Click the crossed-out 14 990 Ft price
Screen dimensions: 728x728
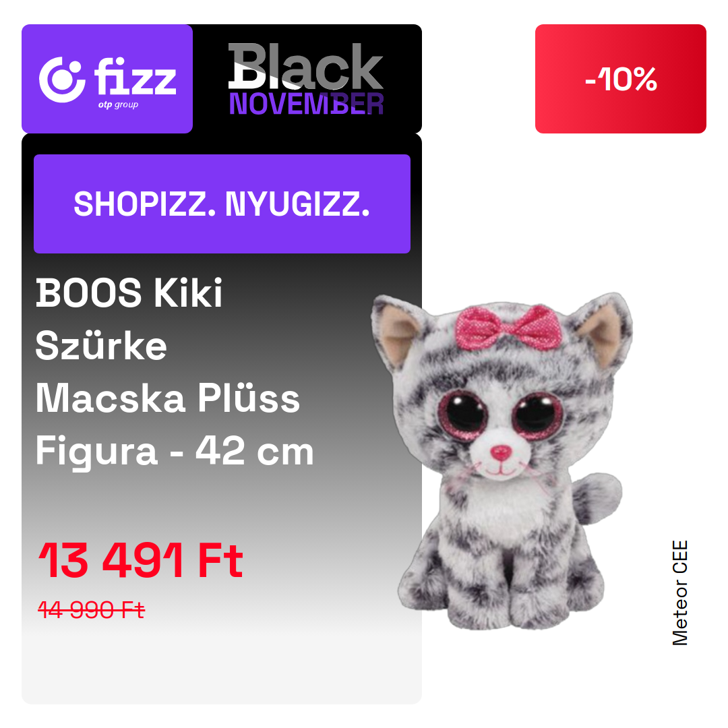click(x=92, y=609)
